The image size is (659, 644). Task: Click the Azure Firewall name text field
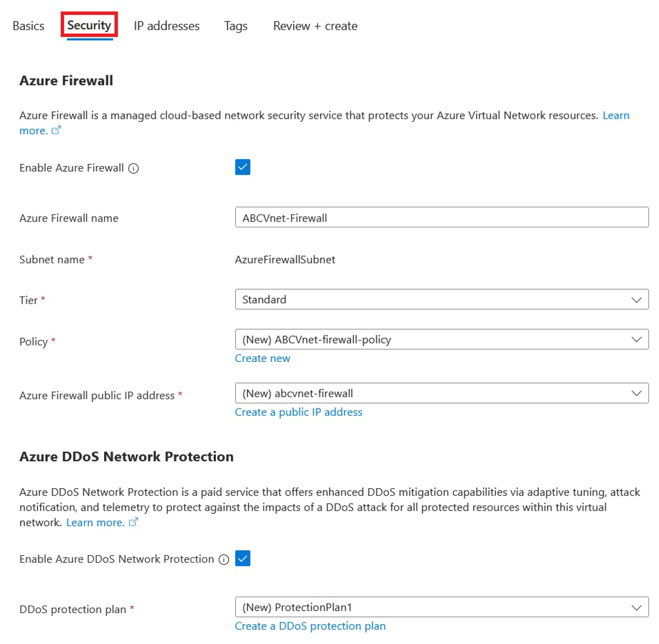click(441, 217)
